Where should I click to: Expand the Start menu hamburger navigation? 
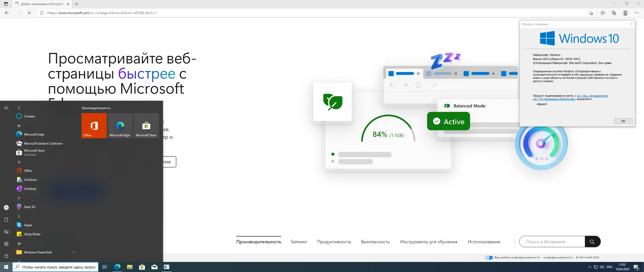tap(6, 108)
